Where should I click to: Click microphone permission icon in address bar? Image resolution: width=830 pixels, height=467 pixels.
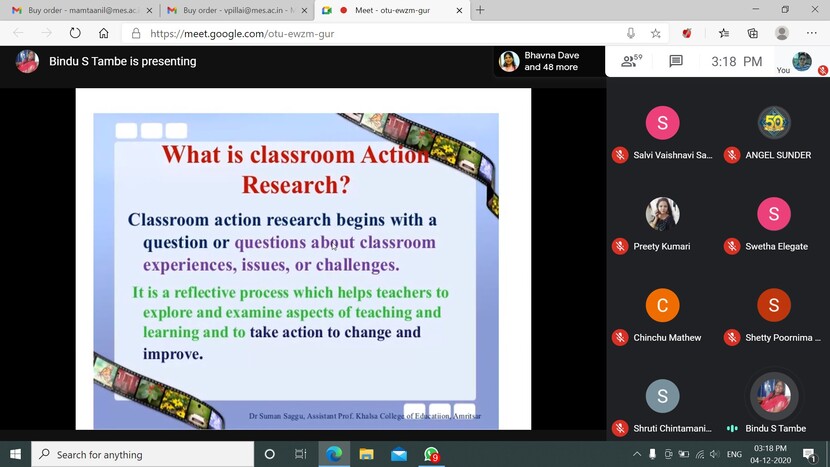(x=631, y=33)
